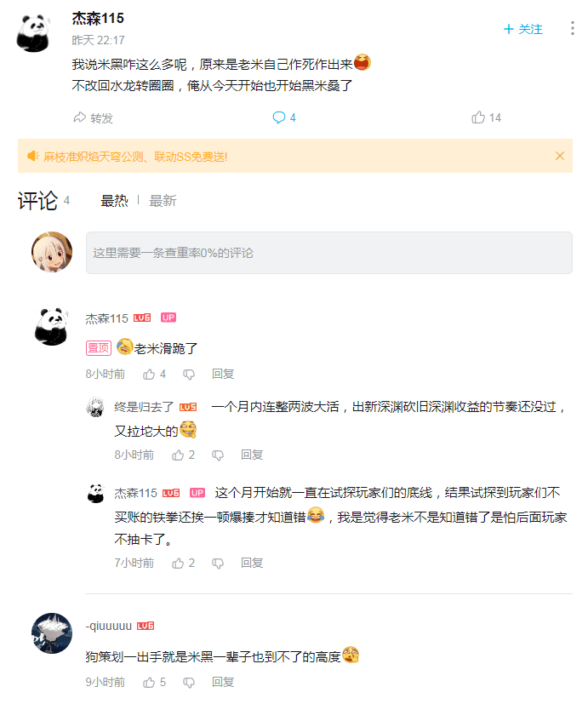Viewport: 588px width, 704px height.
Task: Select the 最热 comment sorting tab
Action: click(115, 201)
